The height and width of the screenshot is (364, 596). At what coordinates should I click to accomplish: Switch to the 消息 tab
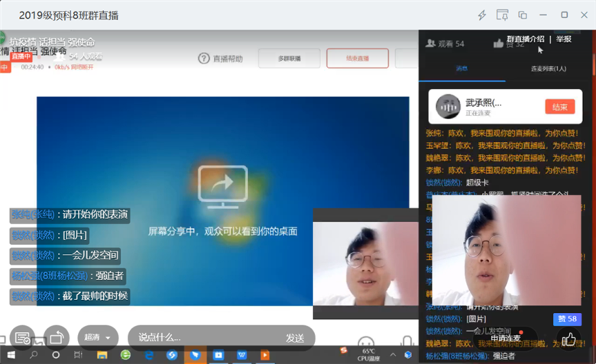tap(462, 69)
